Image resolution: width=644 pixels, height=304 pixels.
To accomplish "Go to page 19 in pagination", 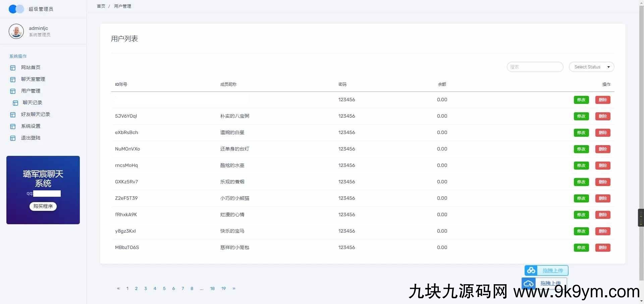I will point(223,288).
